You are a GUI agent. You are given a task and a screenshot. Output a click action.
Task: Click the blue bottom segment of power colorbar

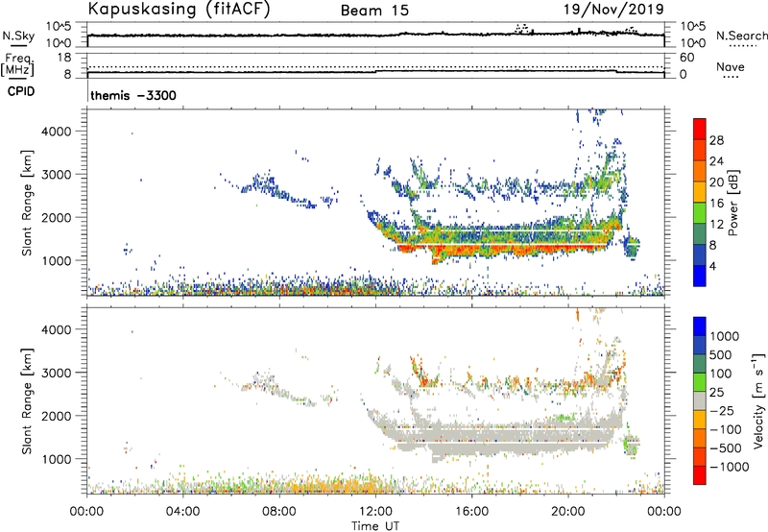(700, 276)
